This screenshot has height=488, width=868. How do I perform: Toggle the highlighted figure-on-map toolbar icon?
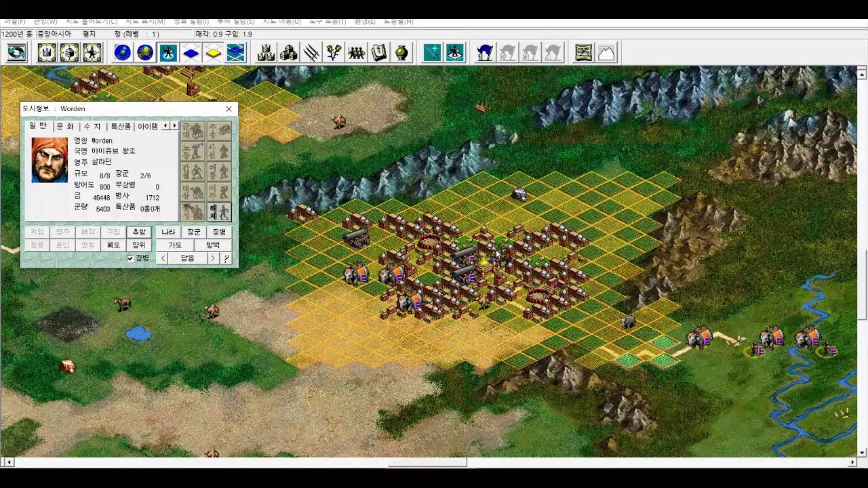click(x=167, y=52)
